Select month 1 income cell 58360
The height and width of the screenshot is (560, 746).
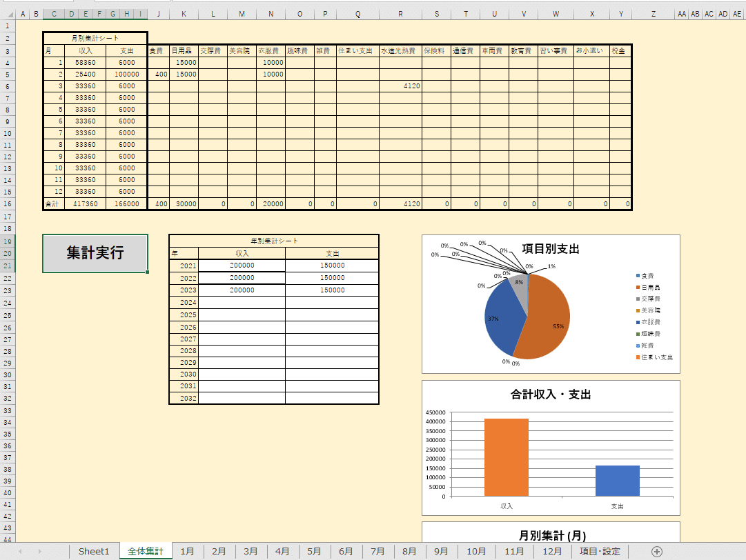(86, 63)
